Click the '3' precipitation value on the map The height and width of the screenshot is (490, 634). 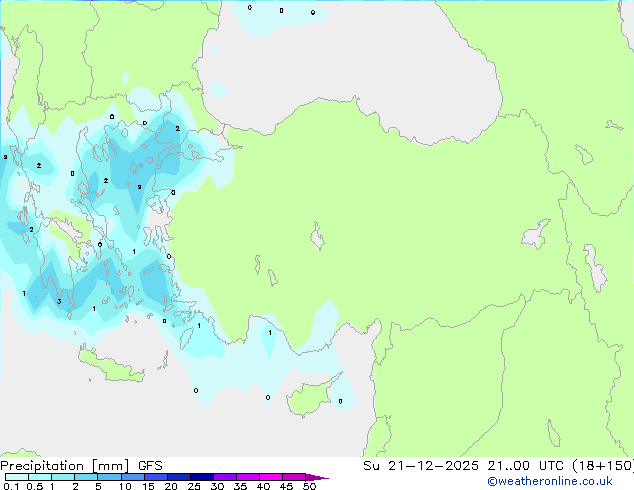coord(59,302)
